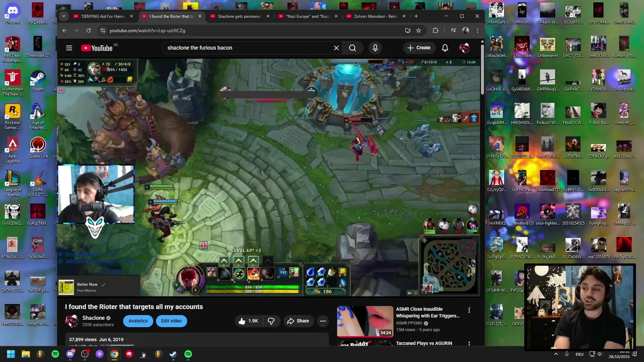Open Rockstar Games Launcher shortcut
Screen dimensions: 644x362
(13, 117)
